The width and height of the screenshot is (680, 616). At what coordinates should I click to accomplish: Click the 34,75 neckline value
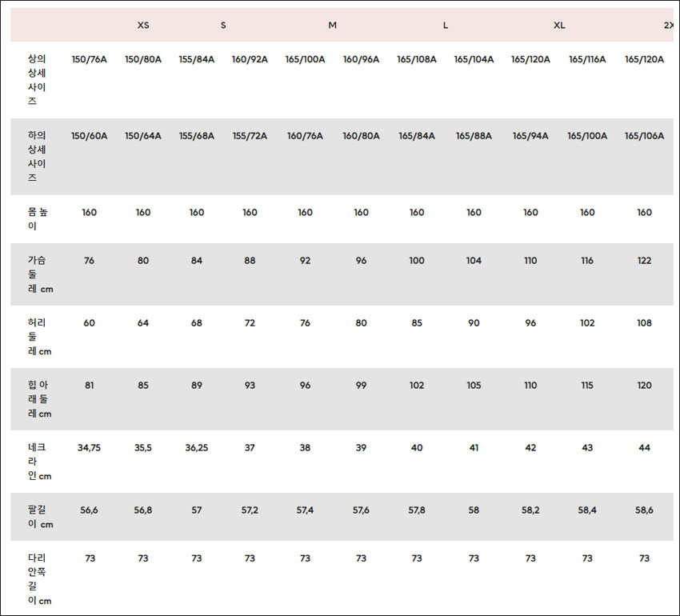(90, 448)
